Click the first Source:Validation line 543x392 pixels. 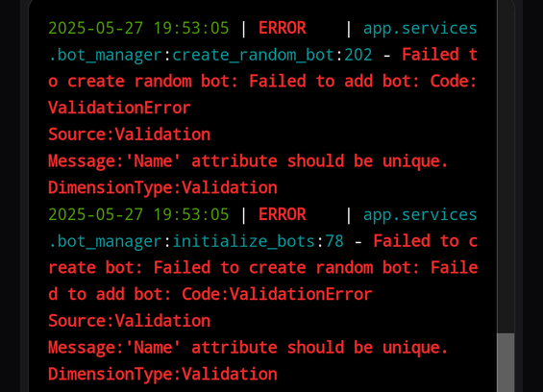(x=129, y=135)
